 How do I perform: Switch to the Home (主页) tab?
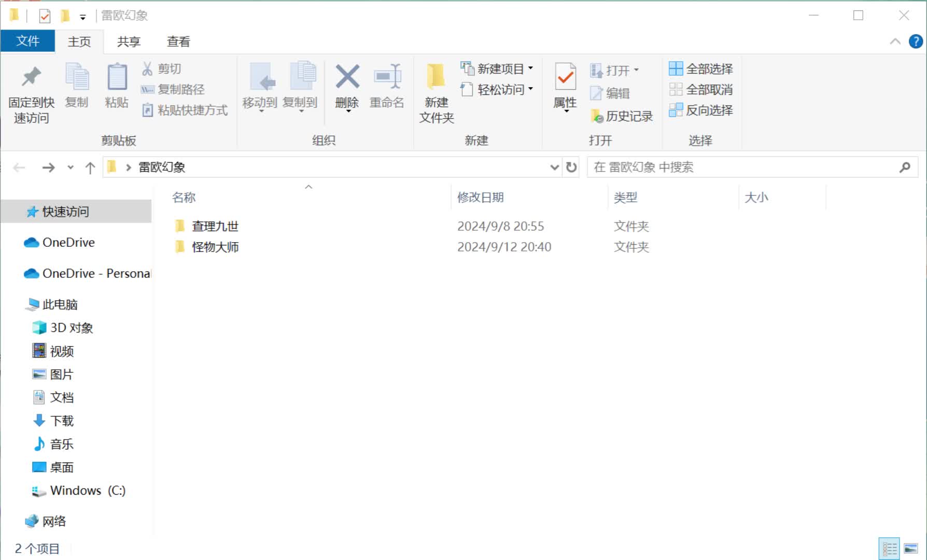tap(79, 41)
